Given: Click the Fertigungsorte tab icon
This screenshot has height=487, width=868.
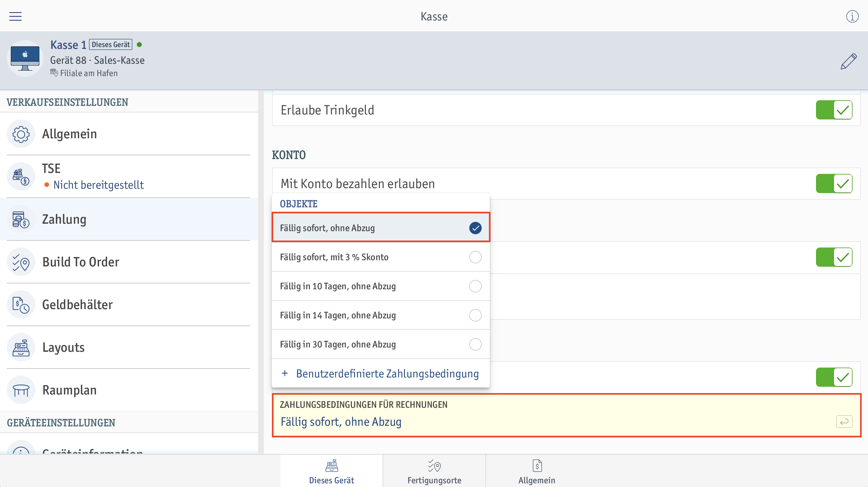Looking at the screenshot, I should click(x=434, y=466).
